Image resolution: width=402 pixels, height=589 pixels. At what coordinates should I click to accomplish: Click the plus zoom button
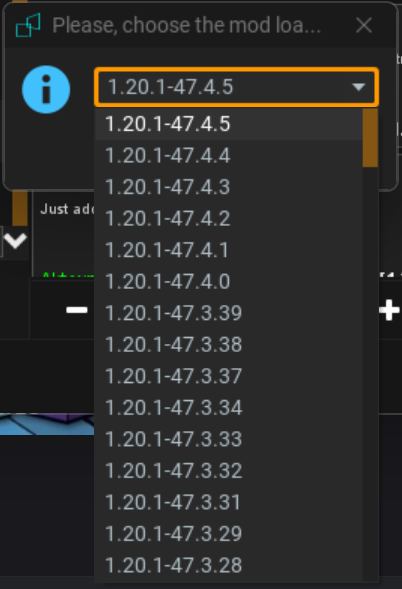coord(389,310)
